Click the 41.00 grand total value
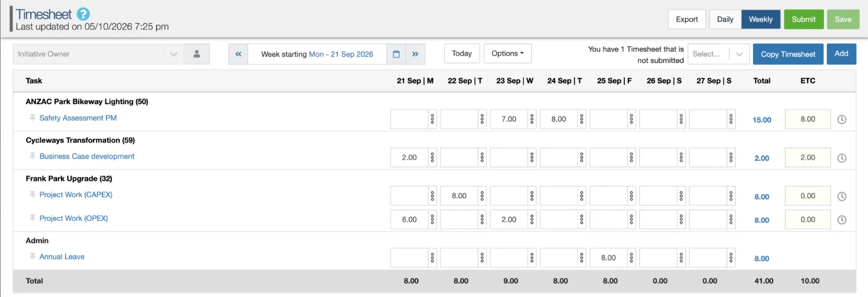Image resolution: width=868 pixels, height=297 pixels. pos(764,281)
